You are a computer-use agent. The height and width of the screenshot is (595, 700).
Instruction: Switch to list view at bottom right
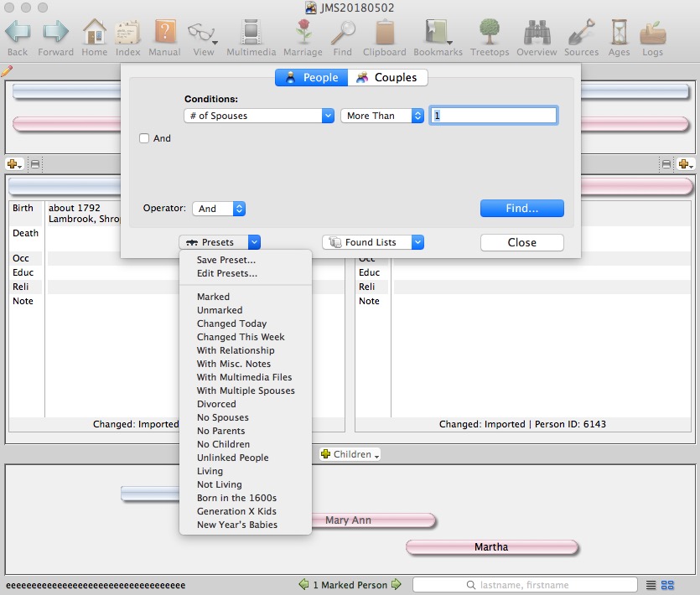[652, 585]
